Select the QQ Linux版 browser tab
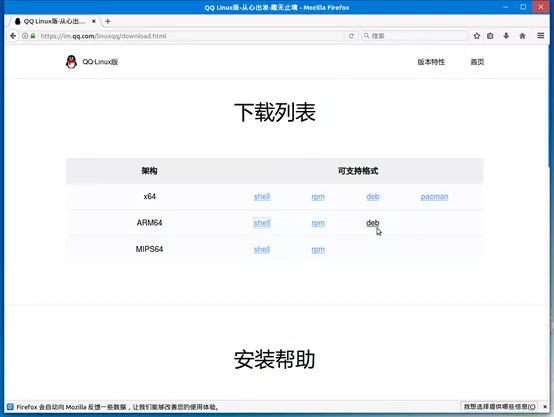 (x=55, y=21)
